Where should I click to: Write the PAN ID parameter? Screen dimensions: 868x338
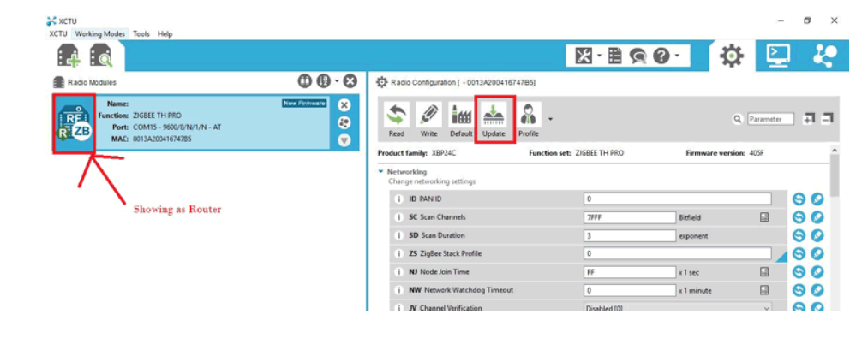(x=817, y=199)
